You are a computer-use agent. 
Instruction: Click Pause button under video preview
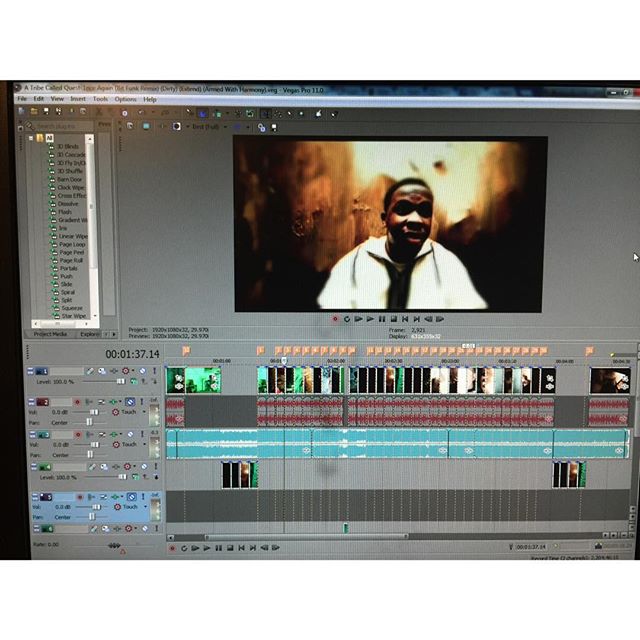(382, 319)
